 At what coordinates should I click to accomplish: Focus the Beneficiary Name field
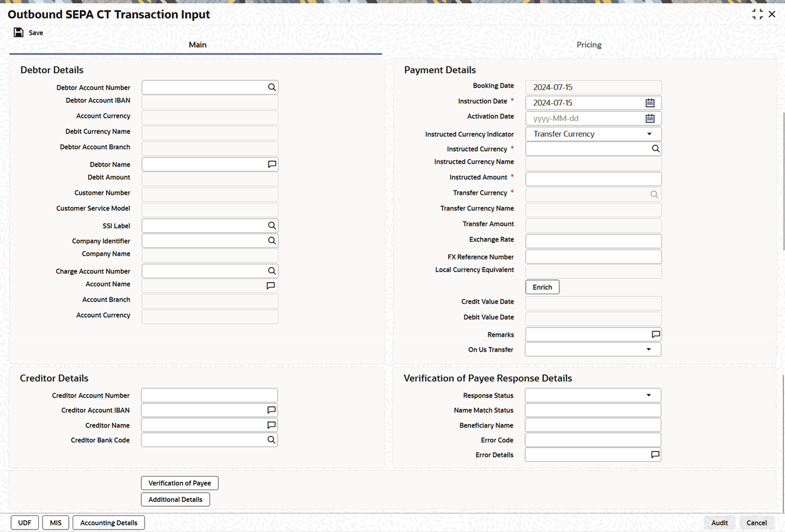(593, 425)
